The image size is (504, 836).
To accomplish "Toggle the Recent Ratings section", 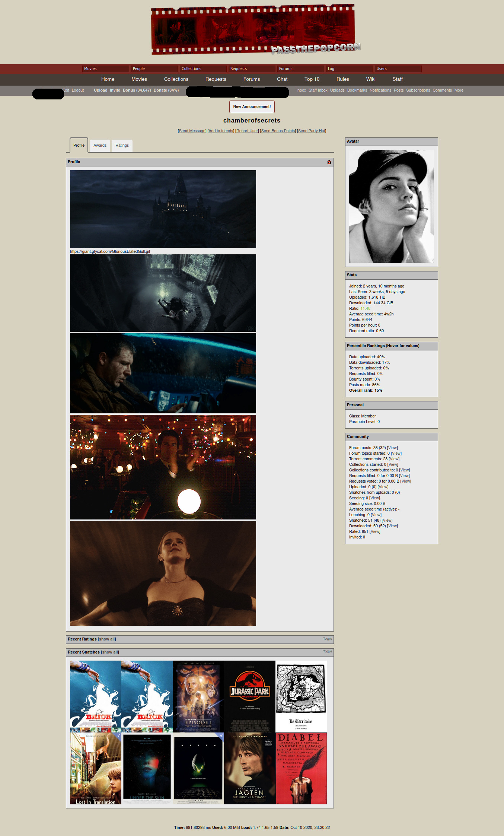I will click(327, 639).
